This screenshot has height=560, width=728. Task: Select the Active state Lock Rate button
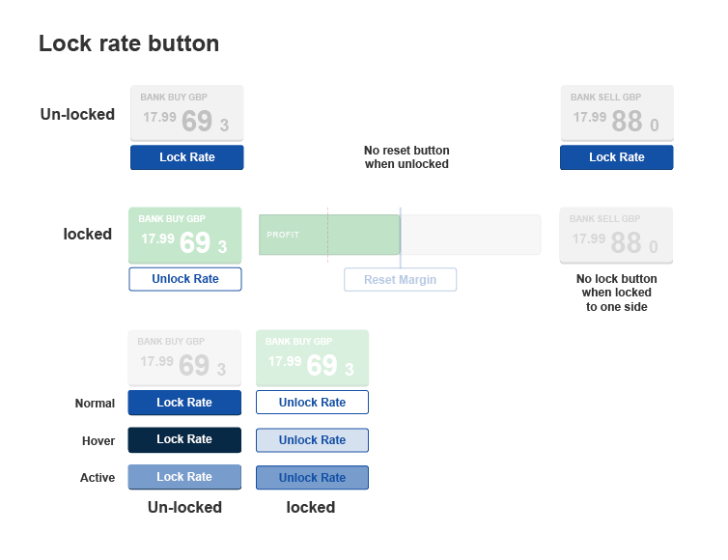[x=183, y=477]
